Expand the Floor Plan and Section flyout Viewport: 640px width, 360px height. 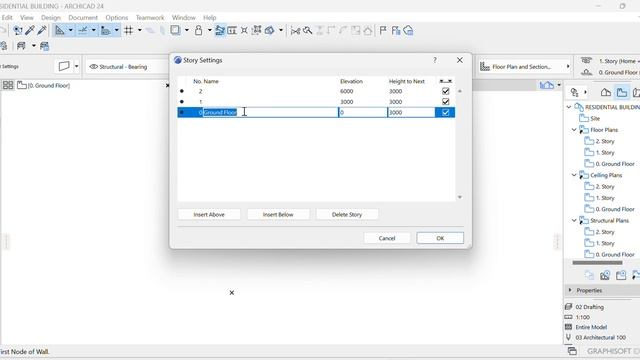click(x=568, y=67)
